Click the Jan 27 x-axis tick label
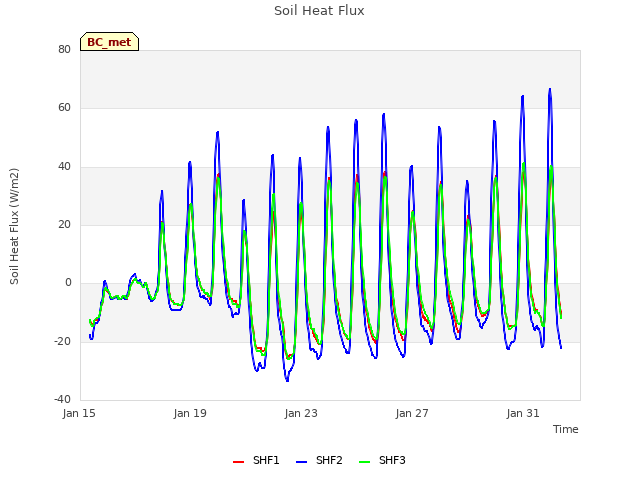 (x=412, y=413)
